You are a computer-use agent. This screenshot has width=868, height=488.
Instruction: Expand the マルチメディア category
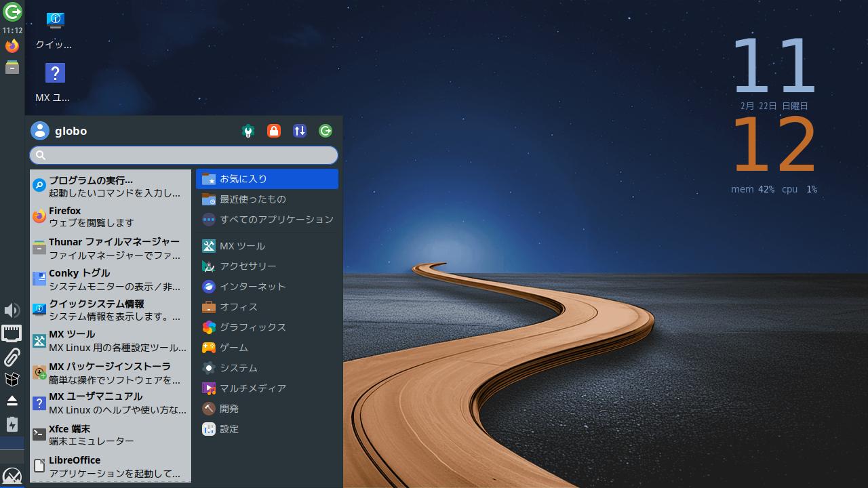click(x=267, y=388)
